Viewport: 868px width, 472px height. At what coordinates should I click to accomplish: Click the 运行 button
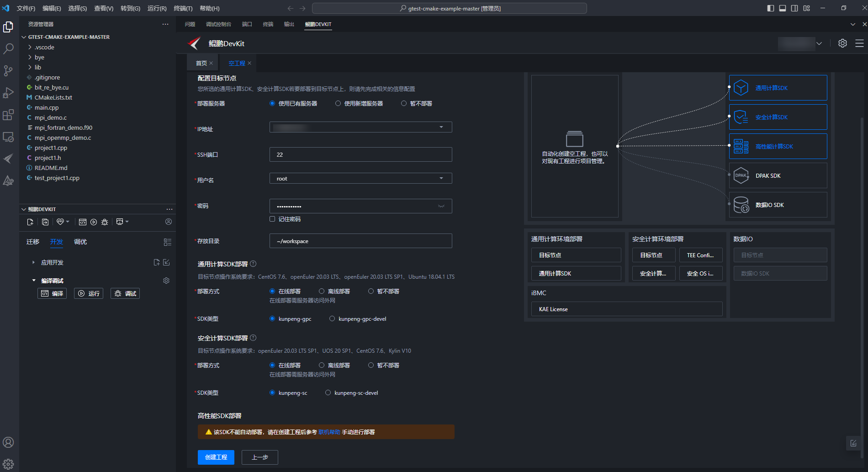click(89, 293)
